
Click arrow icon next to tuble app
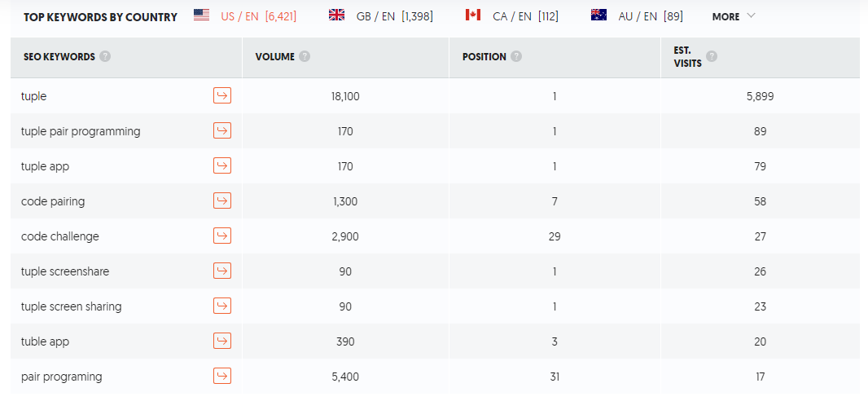[222, 342]
